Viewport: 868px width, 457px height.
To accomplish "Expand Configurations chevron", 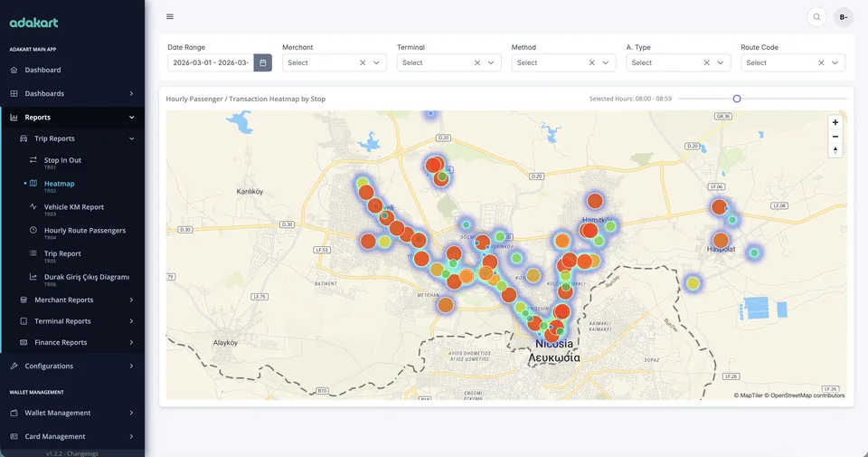I will [131, 367].
